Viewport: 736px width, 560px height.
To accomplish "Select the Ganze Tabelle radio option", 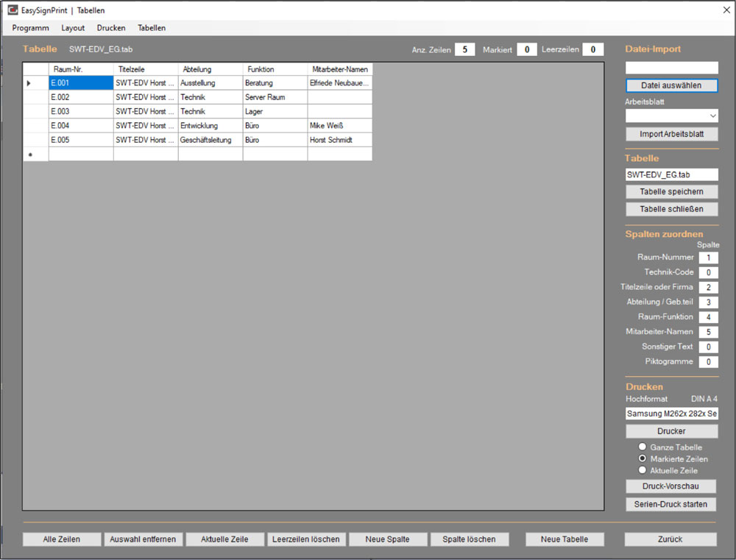I will tap(643, 447).
